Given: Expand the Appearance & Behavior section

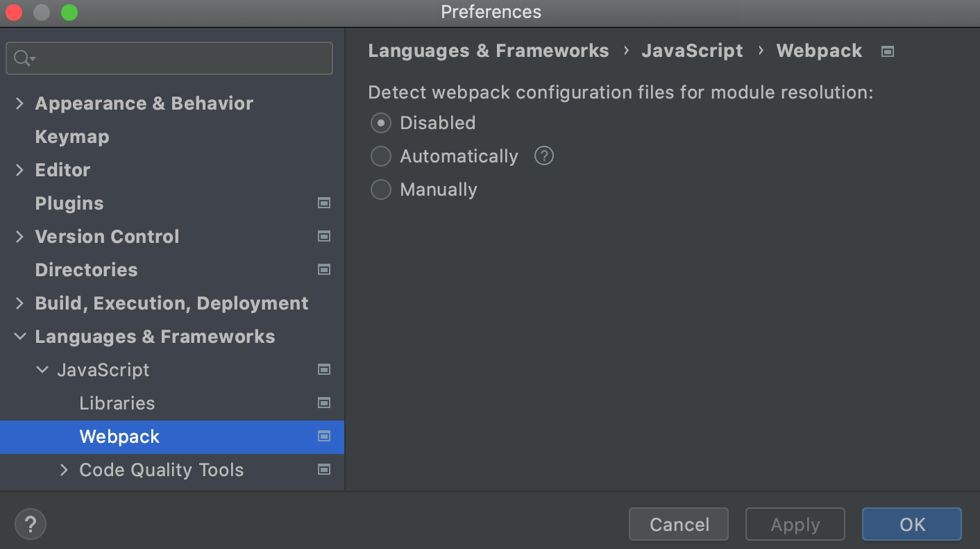Looking at the screenshot, I should tap(19, 103).
